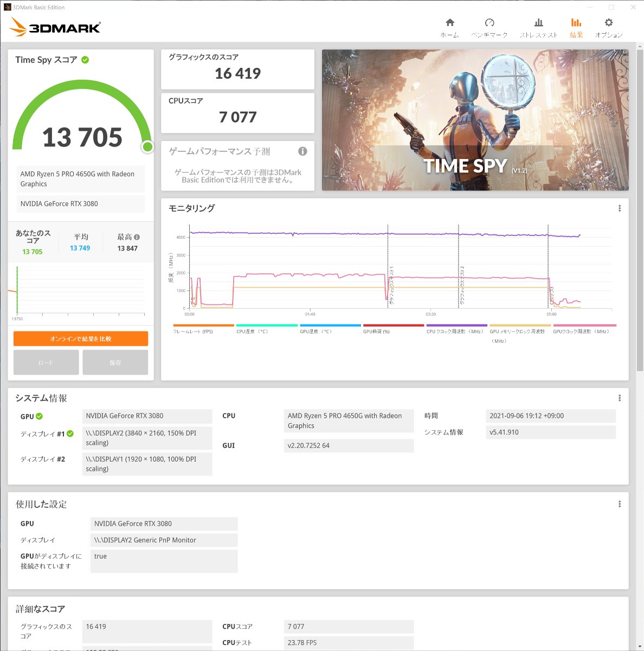Image resolution: width=644 pixels, height=651 pixels.
Task: Click the green Time Spy validation checkmark
Action: tap(85, 60)
